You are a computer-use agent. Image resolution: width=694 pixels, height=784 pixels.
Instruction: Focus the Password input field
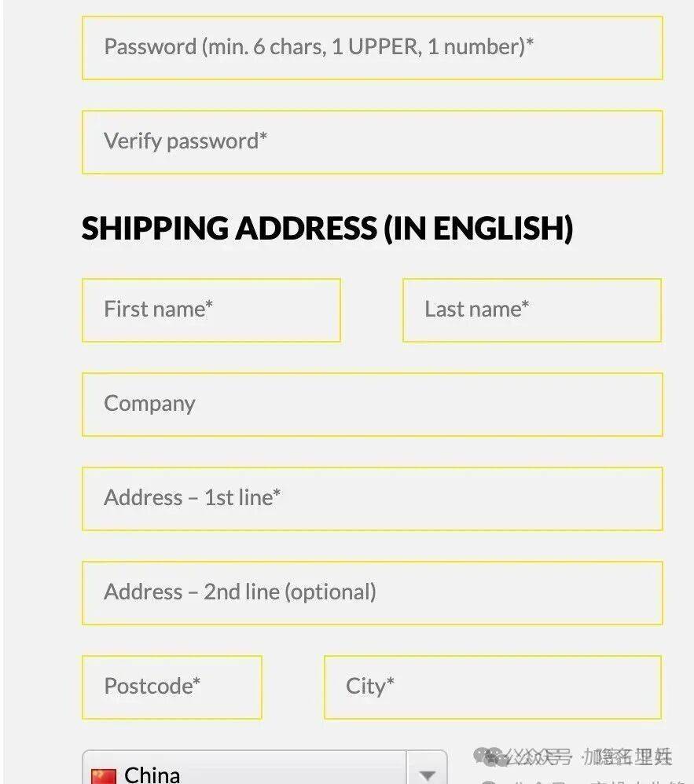(x=372, y=47)
